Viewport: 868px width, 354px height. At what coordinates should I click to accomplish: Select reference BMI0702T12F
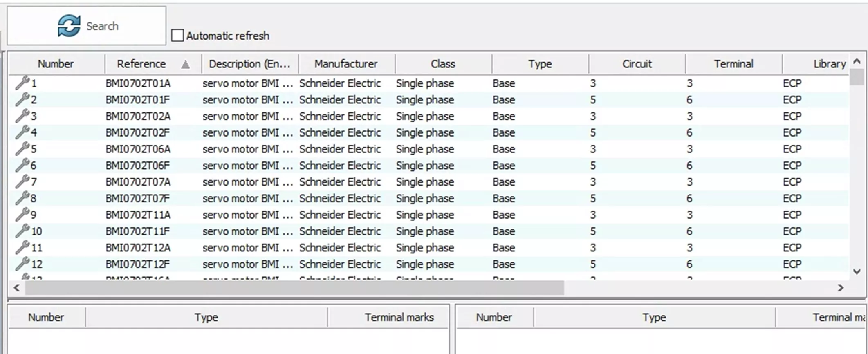[138, 264]
